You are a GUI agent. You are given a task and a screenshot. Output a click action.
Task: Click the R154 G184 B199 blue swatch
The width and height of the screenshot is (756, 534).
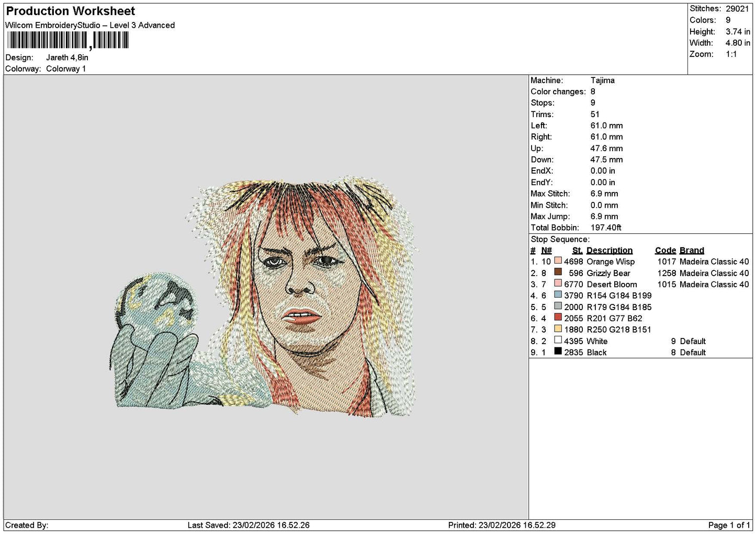(x=558, y=294)
